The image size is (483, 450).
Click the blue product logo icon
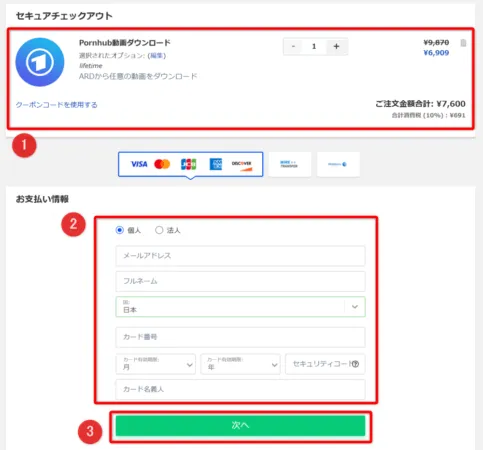(40, 62)
